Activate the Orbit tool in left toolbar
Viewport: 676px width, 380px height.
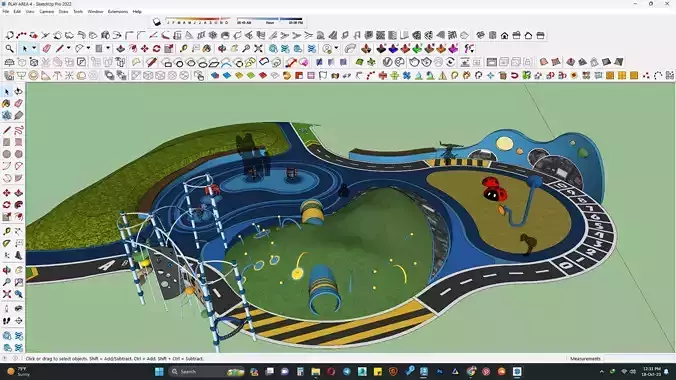tap(6, 270)
